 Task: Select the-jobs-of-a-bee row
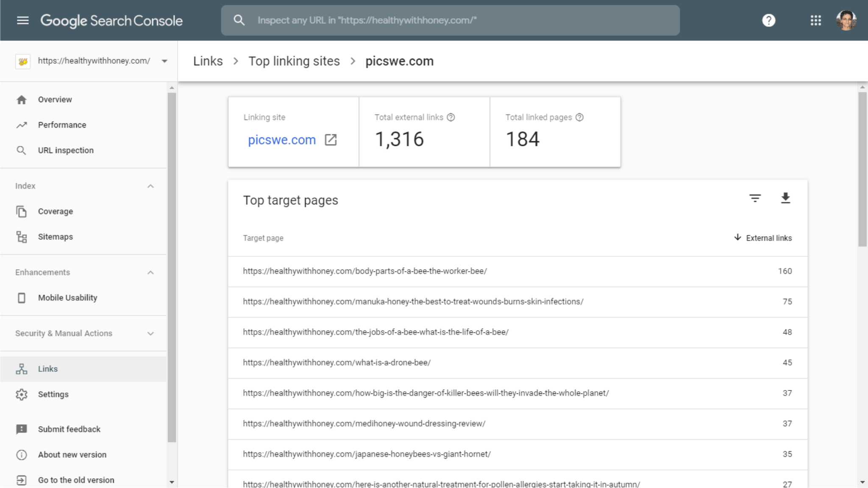(517, 332)
